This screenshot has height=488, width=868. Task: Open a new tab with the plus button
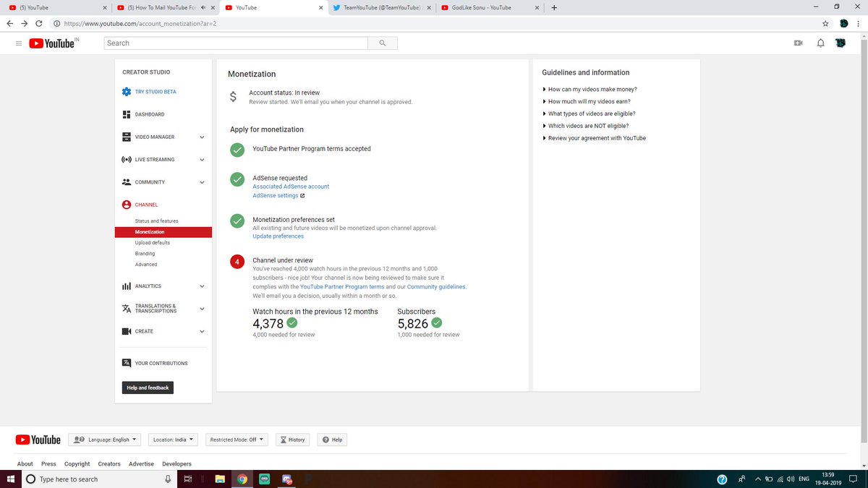point(554,8)
